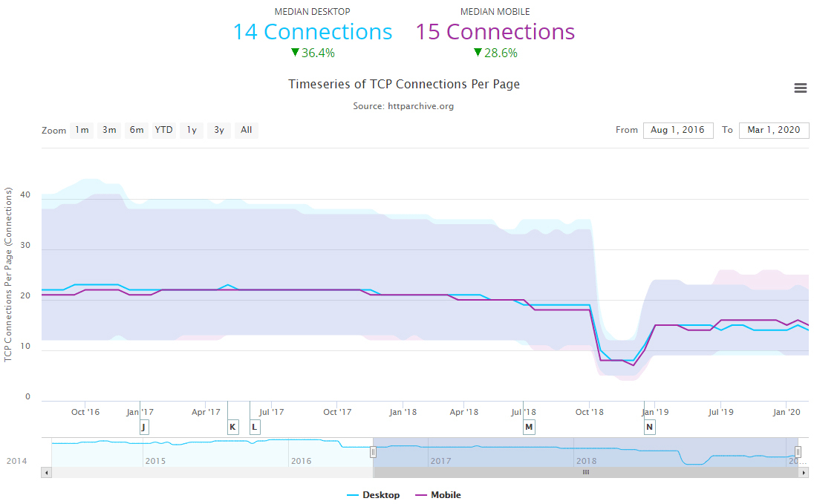Edit the To date field
This screenshot has width=814, height=504.
tap(773, 131)
